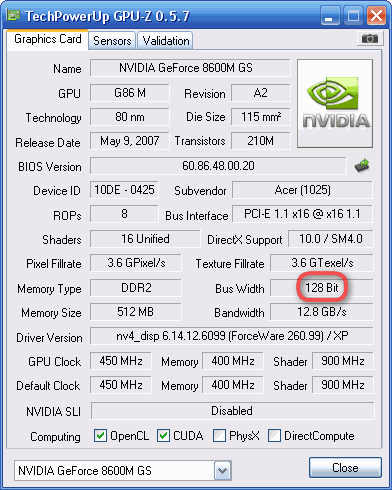Click the Computing label
The height and width of the screenshot is (490, 392).
[55, 437]
